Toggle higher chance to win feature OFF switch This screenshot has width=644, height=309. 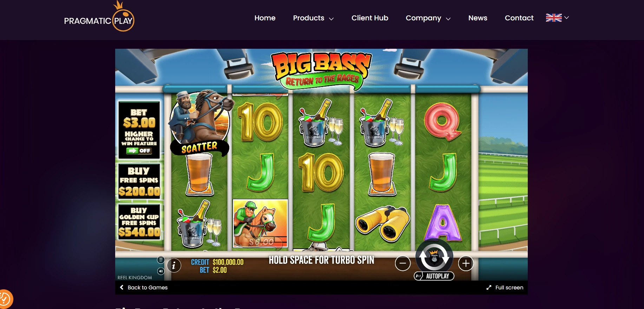tap(139, 151)
